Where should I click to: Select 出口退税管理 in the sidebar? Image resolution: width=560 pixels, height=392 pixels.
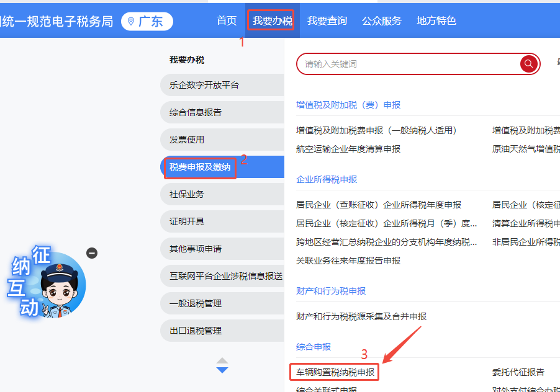(x=196, y=331)
